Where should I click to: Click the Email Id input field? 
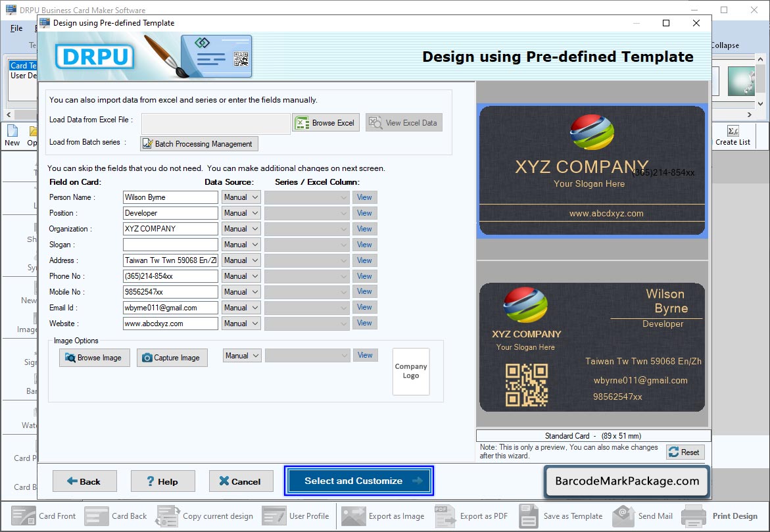[x=170, y=308]
